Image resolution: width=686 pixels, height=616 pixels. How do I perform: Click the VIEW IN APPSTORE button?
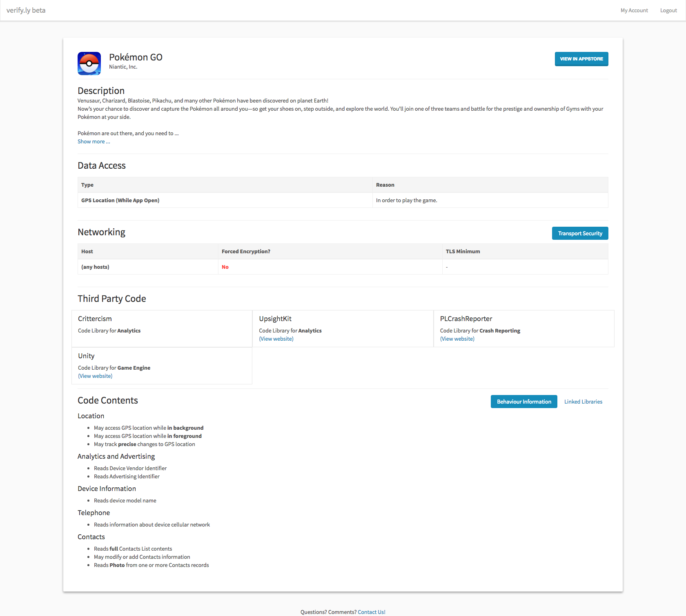pyautogui.click(x=581, y=59)
